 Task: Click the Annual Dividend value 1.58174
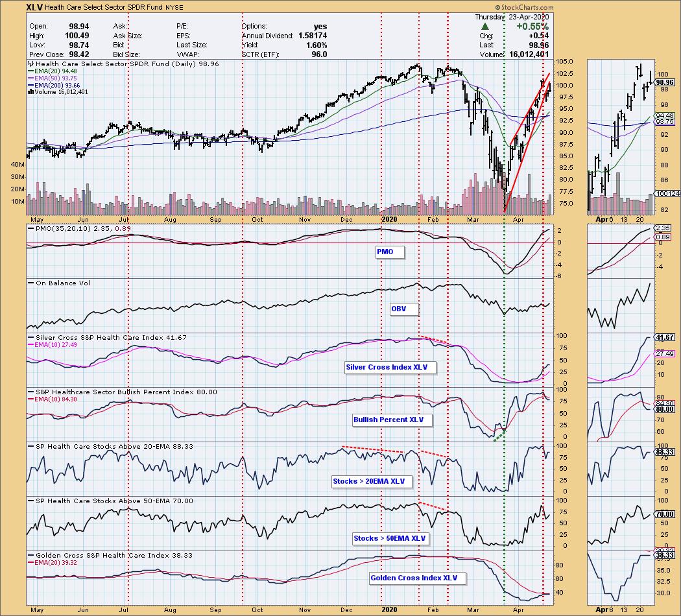tap(312, 36)
